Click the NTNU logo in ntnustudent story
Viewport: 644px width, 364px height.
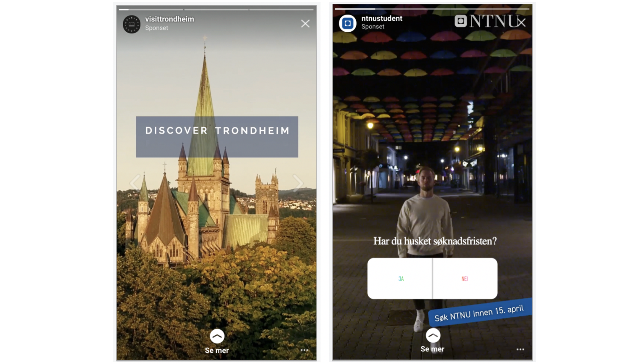(487, 21)
